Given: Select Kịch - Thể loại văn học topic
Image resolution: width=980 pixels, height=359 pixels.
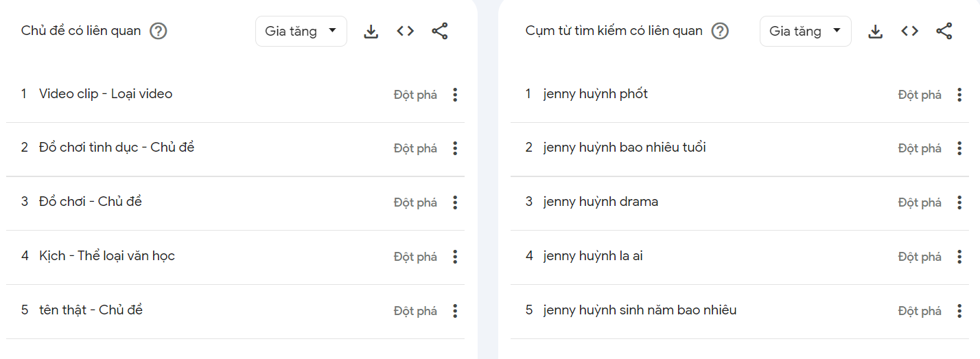Looking at the screenshot, I should click(x=107, y=256).
